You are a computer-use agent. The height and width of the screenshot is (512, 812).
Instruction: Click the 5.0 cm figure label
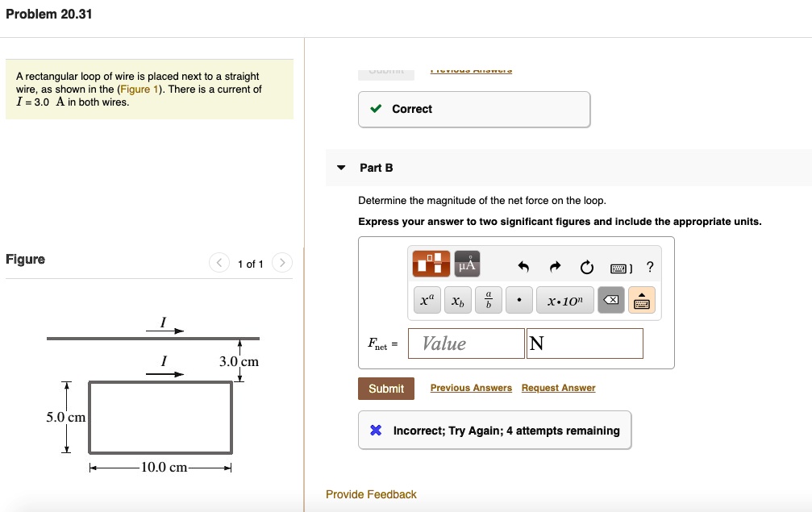(x=66, y=417)
